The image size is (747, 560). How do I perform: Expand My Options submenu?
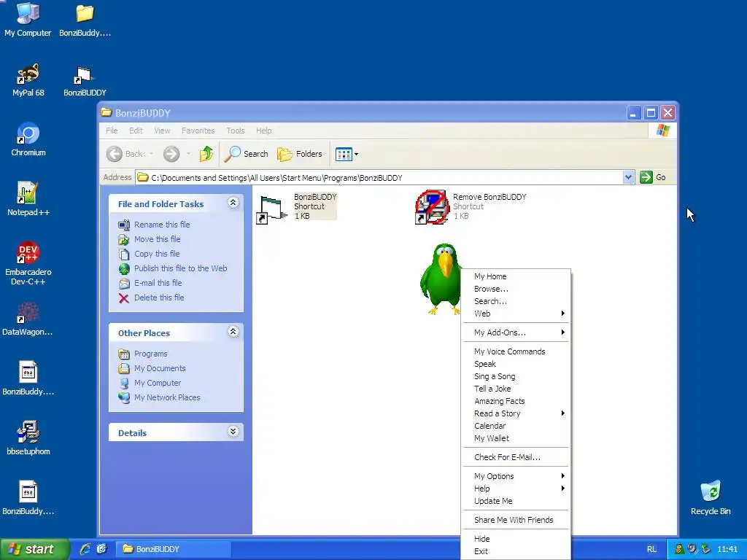point(516,476)
